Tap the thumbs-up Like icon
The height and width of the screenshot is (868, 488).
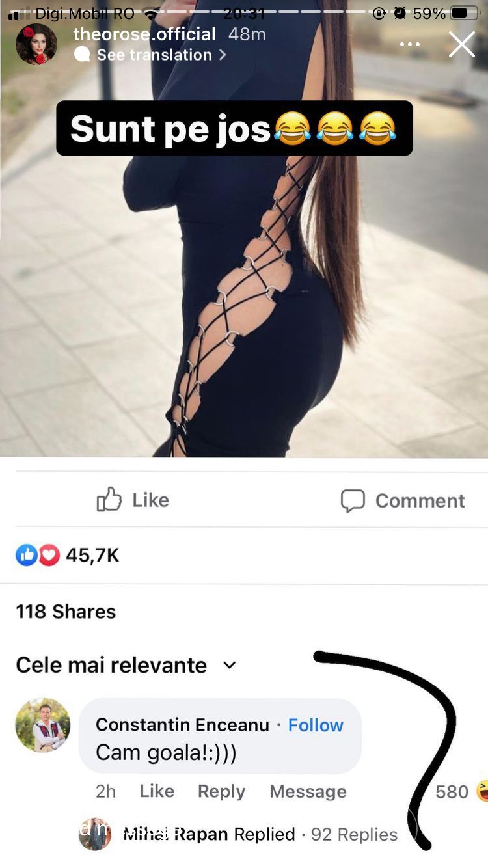109,500
